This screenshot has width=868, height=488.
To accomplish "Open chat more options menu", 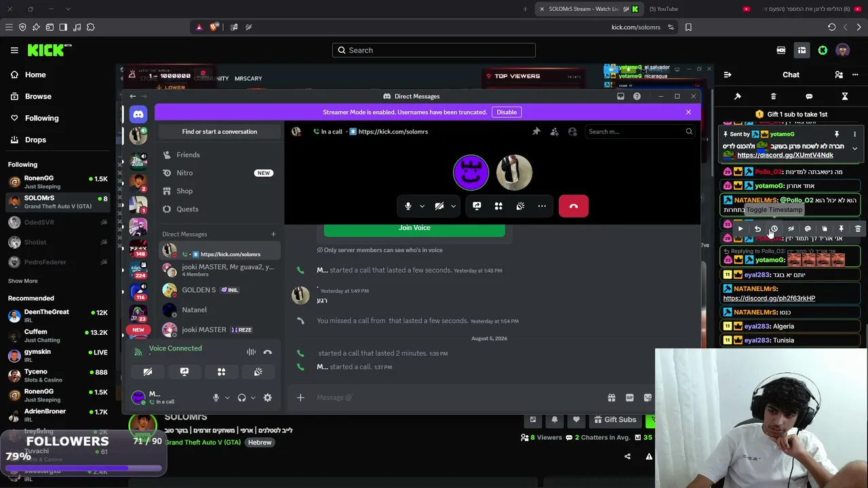I will pos(855,75).
